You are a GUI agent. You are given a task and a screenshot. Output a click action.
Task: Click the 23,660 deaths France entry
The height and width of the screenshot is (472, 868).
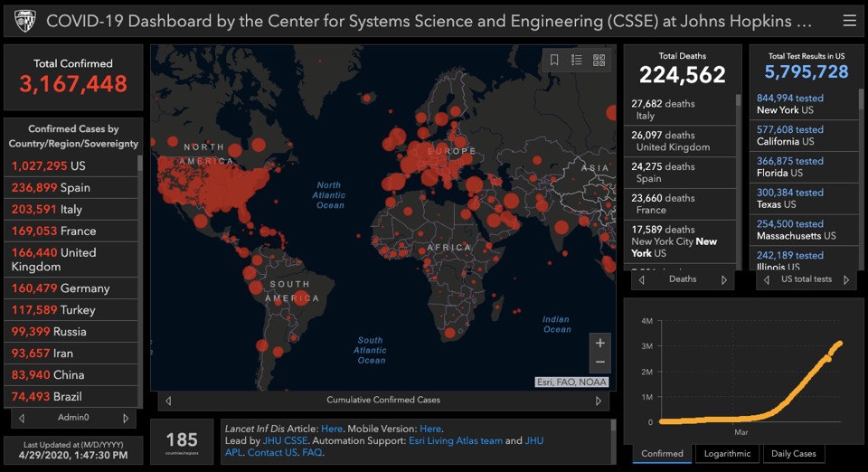[680, 204]
